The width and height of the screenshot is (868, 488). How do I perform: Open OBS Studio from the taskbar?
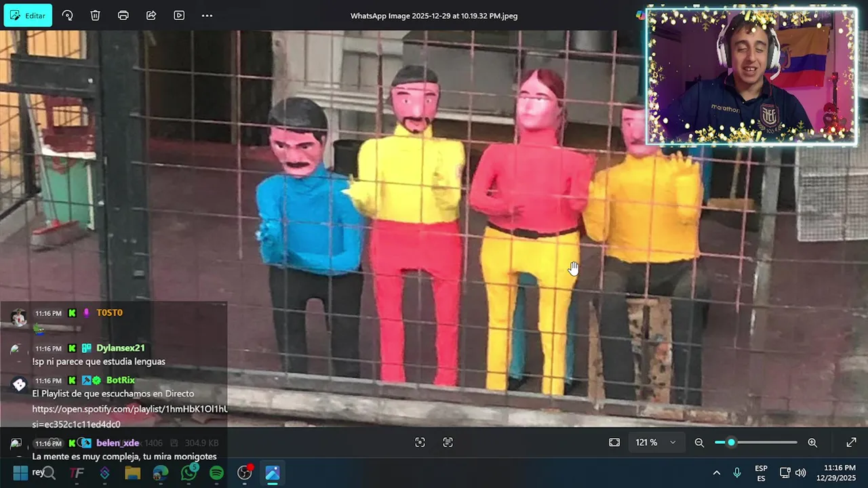245,473
